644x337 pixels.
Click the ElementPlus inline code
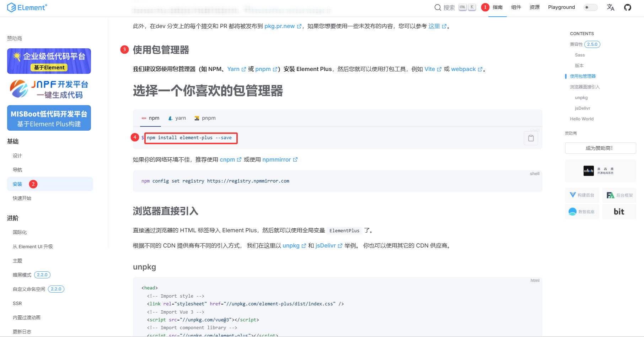tap(344, 231)
